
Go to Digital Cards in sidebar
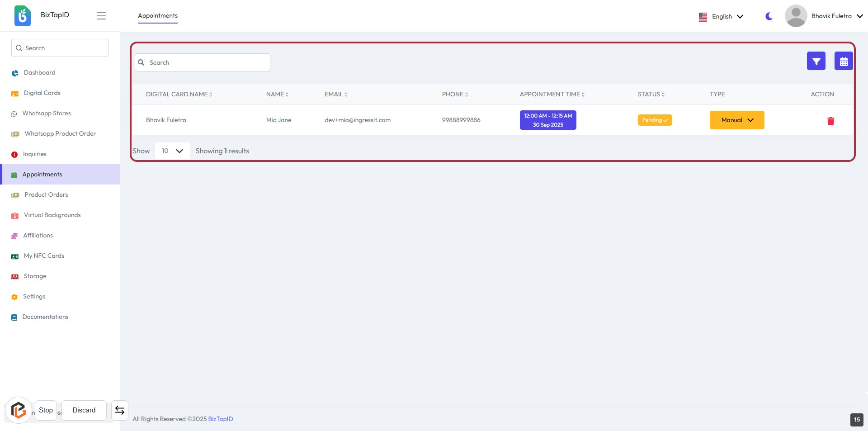coord(42,93)
